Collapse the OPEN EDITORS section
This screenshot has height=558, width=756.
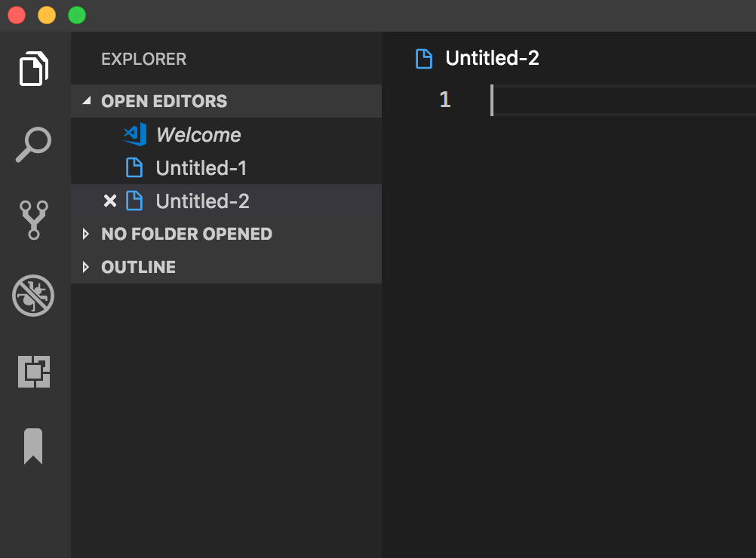(x=86, y=100)
